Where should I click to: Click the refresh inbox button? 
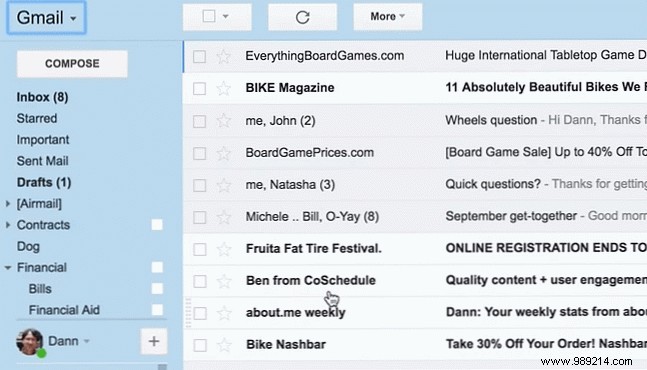coord(302,17)
